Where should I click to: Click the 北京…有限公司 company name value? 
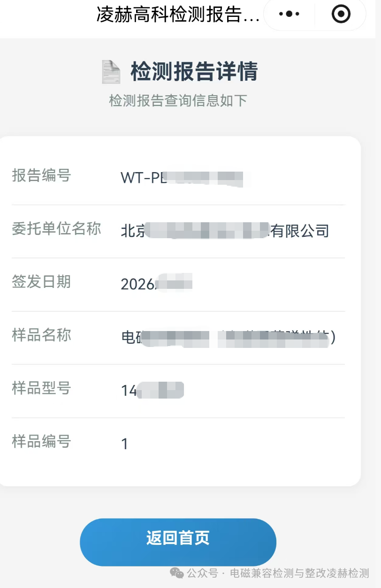(225, 231)
